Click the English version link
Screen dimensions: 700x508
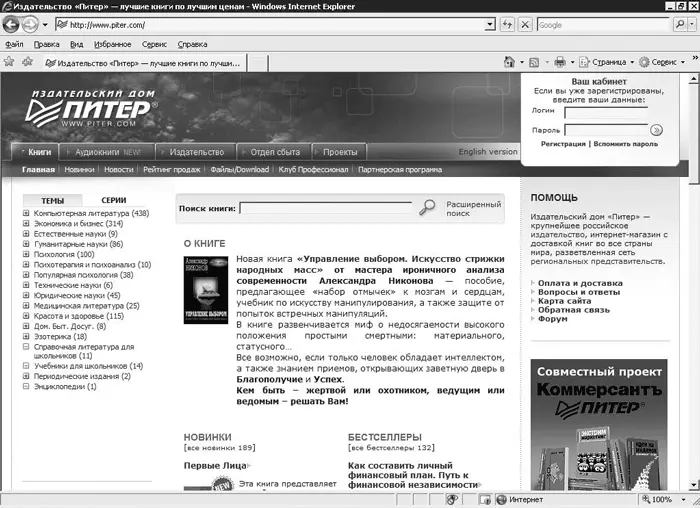pos(488,152)
